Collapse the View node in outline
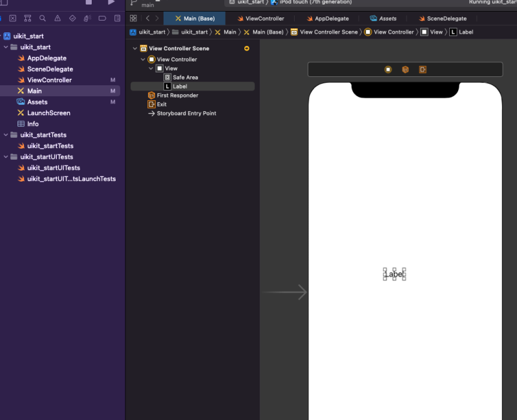517x420 pixels. 151,68
